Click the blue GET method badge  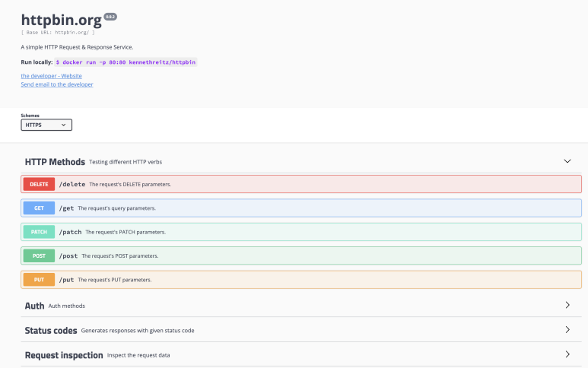pos(39,208)
